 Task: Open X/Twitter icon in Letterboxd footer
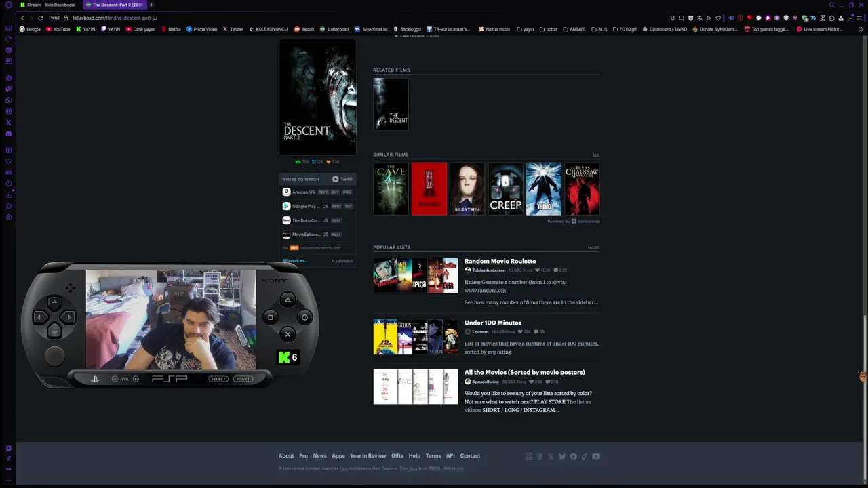551,456
